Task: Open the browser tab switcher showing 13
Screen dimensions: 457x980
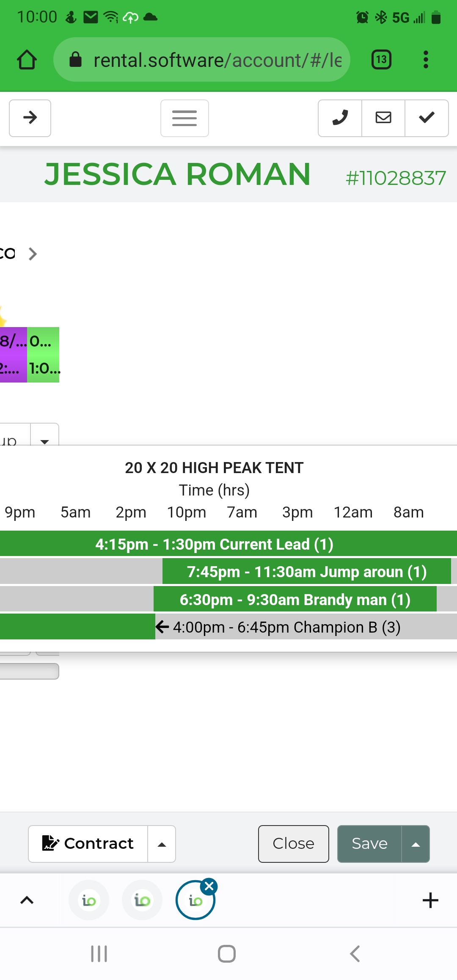Action: pyautogui.click(x=381, y=60)
